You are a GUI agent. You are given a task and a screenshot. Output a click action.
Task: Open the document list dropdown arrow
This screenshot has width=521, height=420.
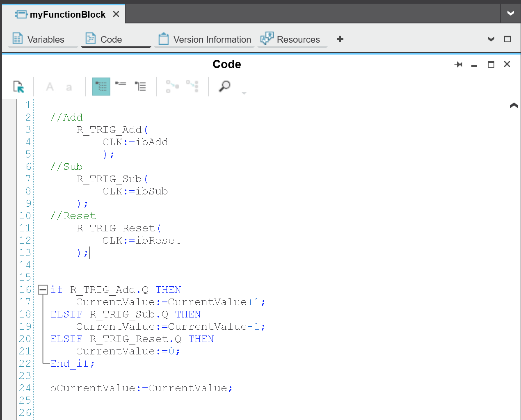click(511, 14)
